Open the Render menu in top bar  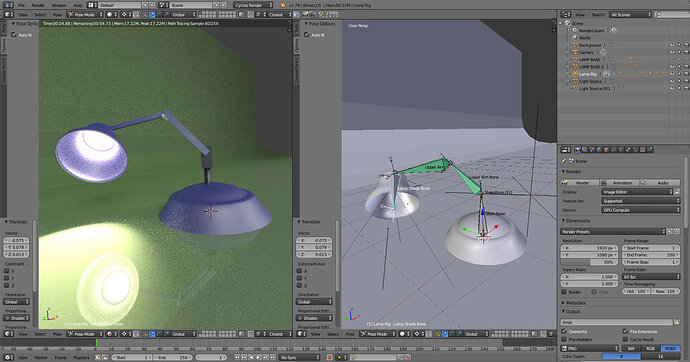pyautogui.click(x=38, y=5)
